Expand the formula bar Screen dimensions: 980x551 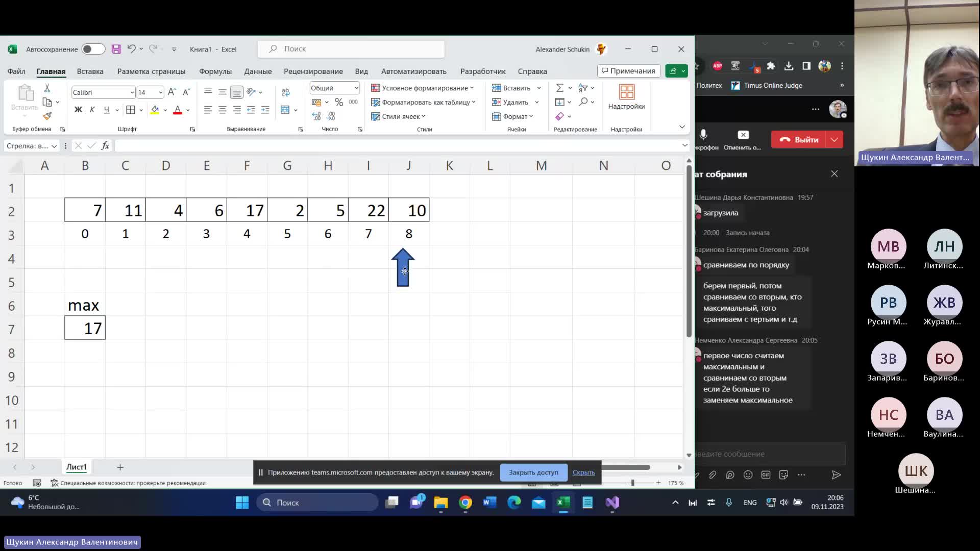coord(685,146)
